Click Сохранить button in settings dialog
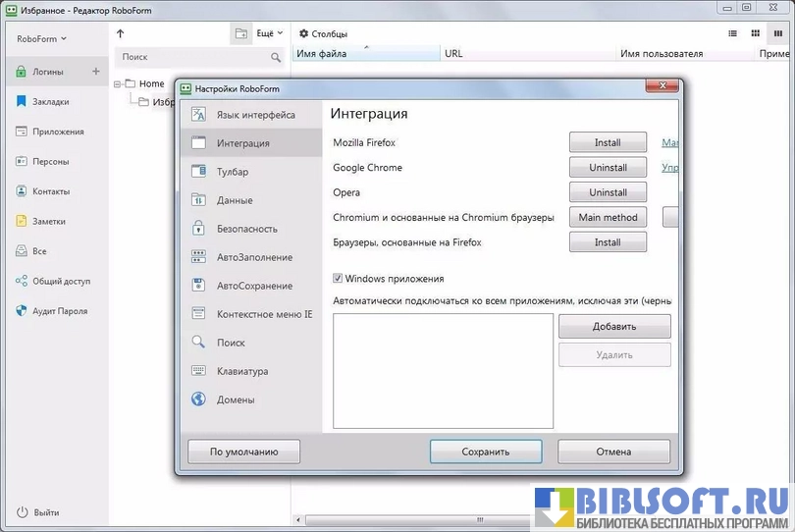This screenshot has height=532, width=795. point(485,452)
